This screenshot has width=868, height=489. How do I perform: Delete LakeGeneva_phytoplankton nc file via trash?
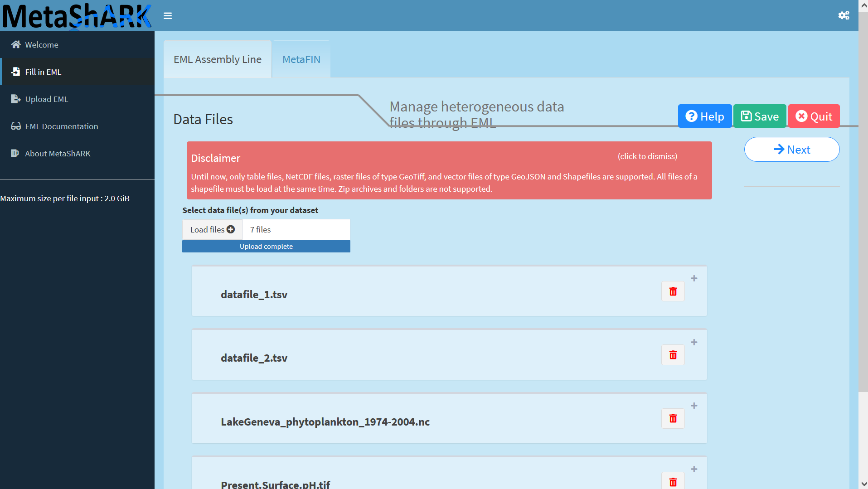(x=673, y=418)
